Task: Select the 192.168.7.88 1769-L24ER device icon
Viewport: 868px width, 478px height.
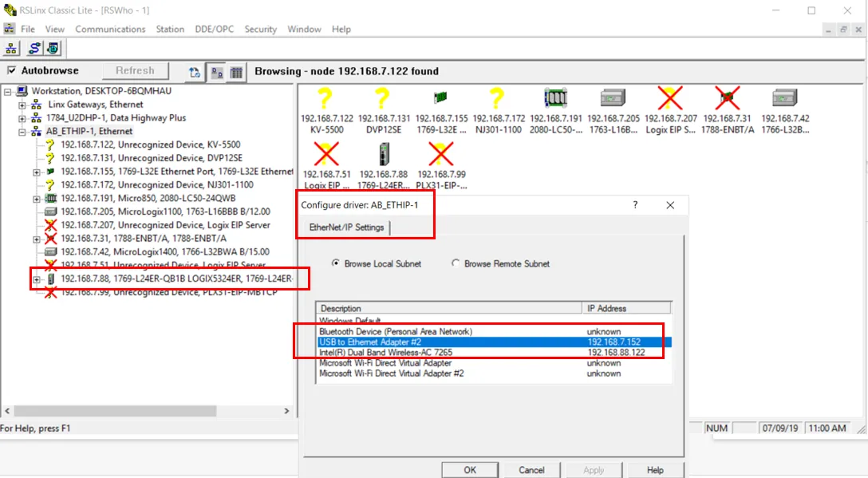Action: pyautogui.click(x=384, y=155)
